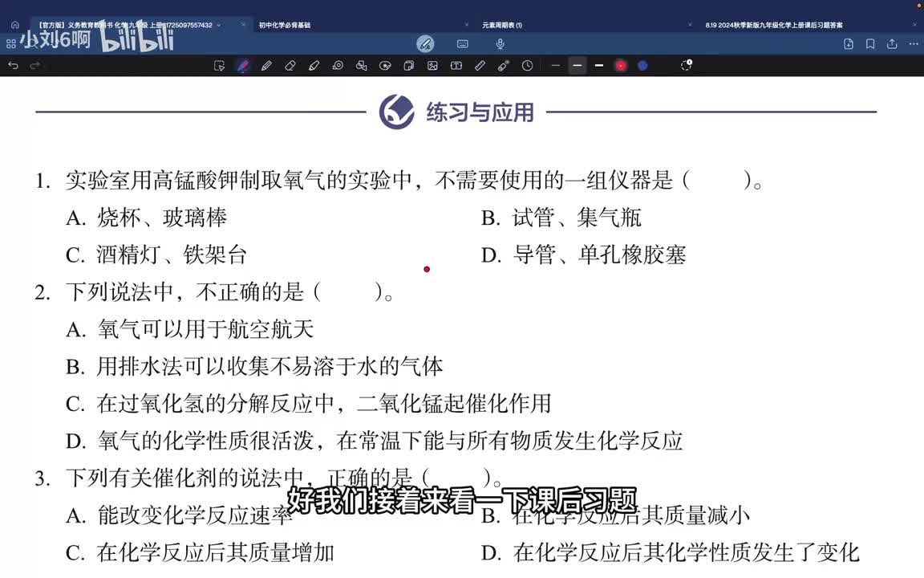Add a new page

(x=848, y=43)
